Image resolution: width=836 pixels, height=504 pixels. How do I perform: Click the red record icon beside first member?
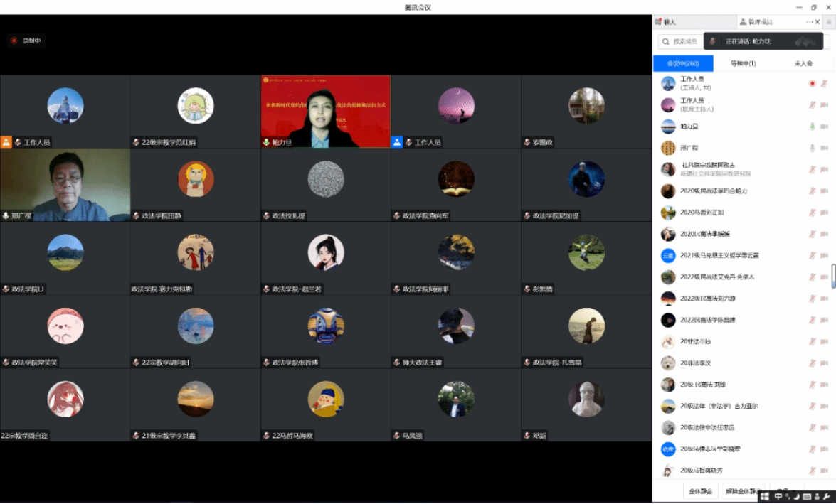click(x=812, y=83)
